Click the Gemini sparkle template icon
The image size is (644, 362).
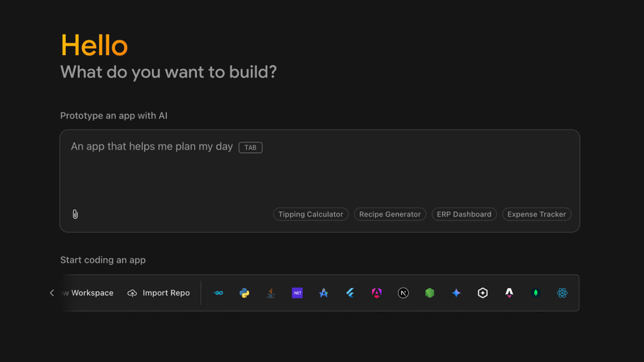click(456, 293)
